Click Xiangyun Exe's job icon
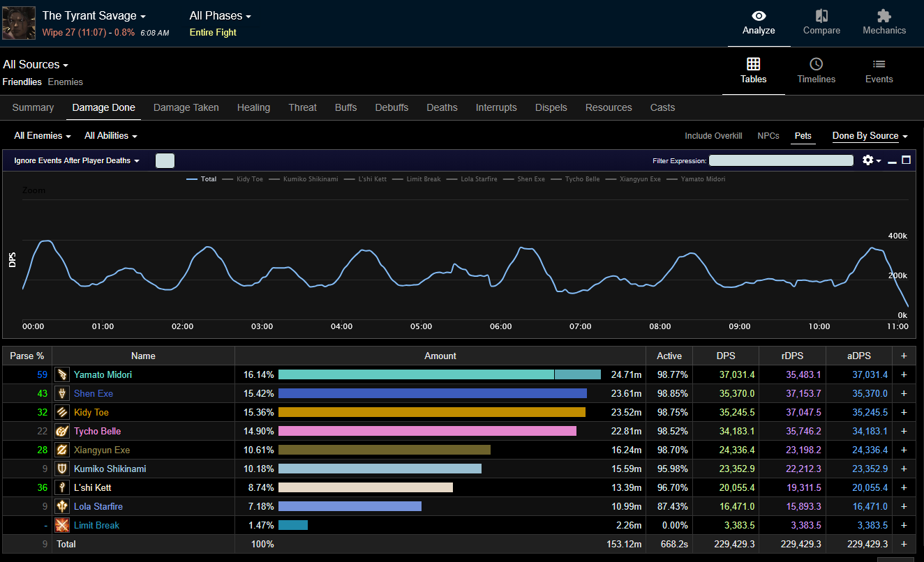Viewport: 924px width, 562px height. [63, 450]
